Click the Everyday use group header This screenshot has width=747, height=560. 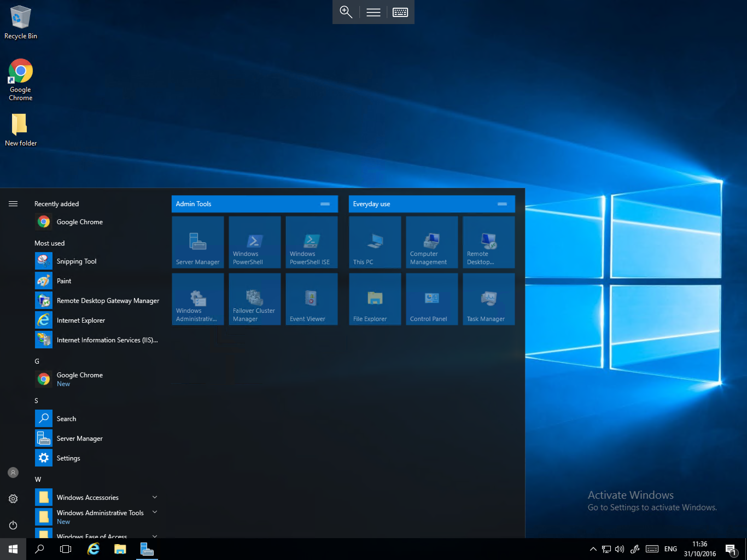tap(431, 204)
